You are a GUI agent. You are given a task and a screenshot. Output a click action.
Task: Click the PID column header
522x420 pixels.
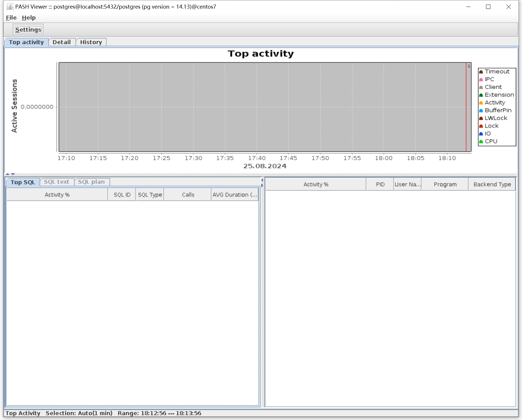[x=380, y=184]
